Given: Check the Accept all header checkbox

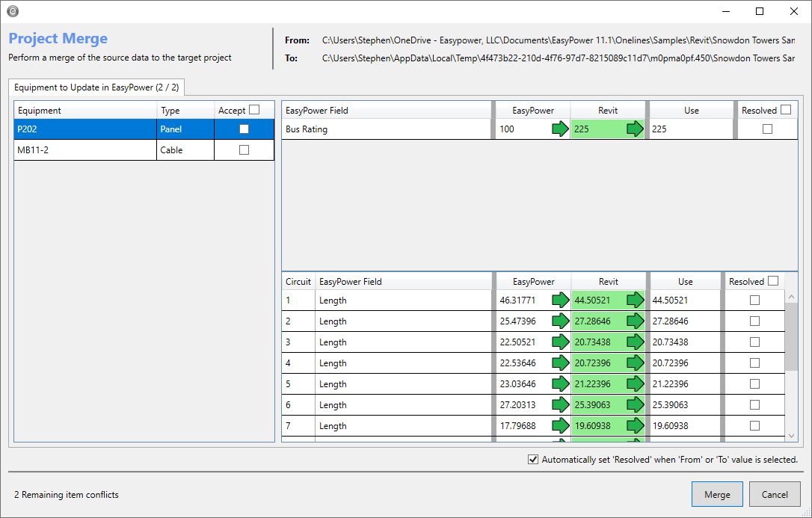Looking at the screenshot, I should [254, 110].
